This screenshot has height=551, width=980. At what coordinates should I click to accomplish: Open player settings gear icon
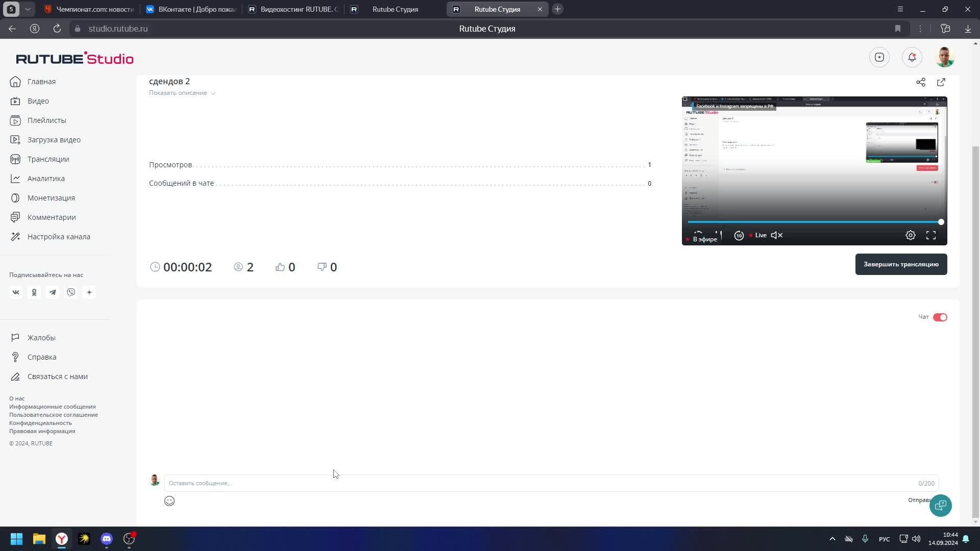point(910,235)
